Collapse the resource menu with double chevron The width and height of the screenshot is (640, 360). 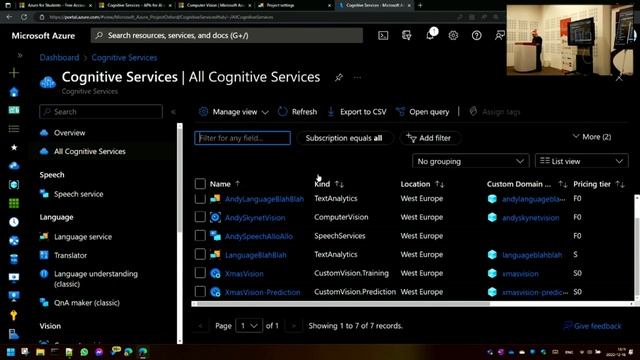(173, 112)
